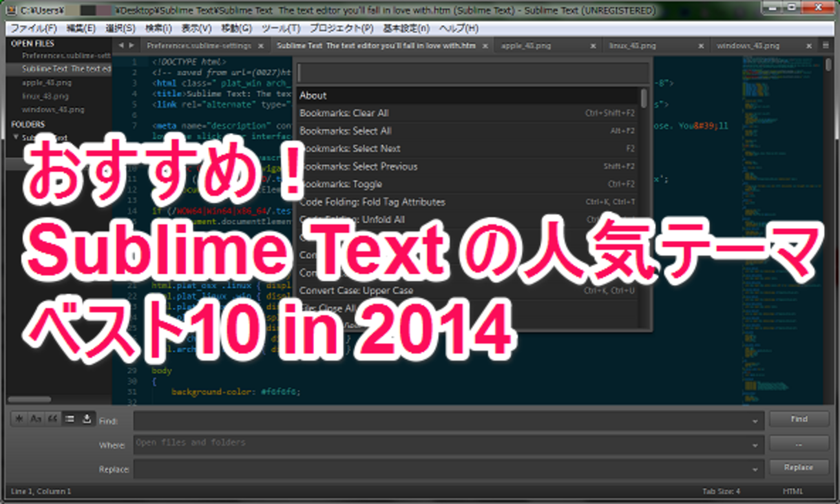Focus the Replace input field

click(448, 469)
